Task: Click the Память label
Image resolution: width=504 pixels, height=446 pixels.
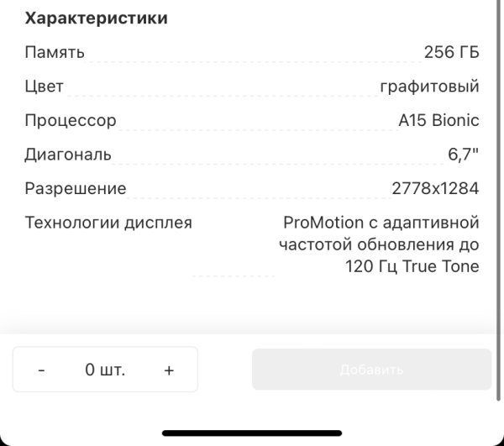Action: [x=55, y=52]
